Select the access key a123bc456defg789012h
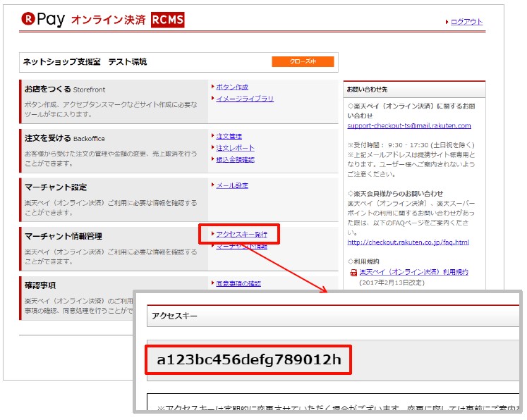This screenshot has width=527, height=420. [249, 359]
